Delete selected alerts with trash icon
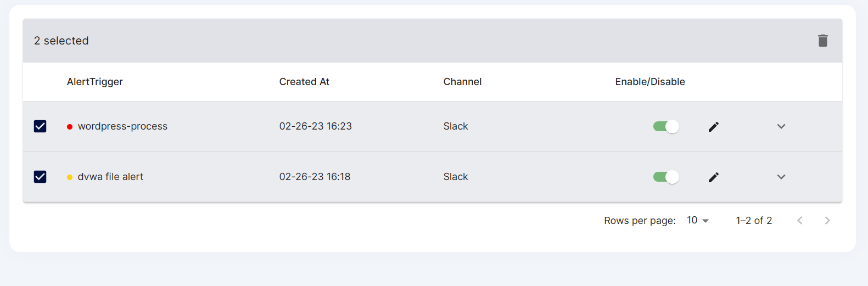868x286 pixels. [x=822, y=41]
